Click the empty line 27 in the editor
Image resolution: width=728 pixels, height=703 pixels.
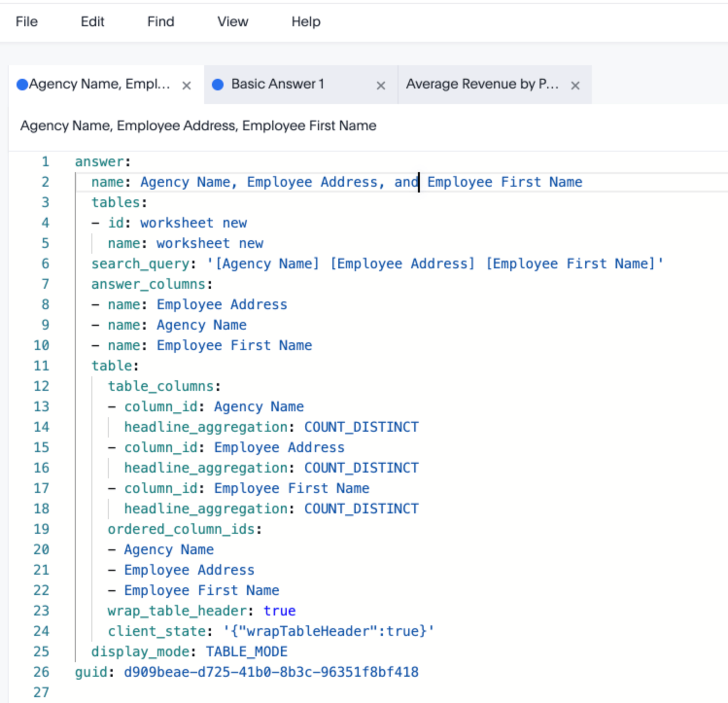(243, 692)
